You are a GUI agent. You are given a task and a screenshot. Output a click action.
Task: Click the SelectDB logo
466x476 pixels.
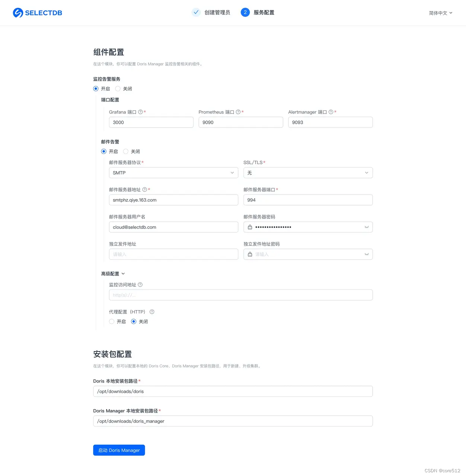point(37,12)
